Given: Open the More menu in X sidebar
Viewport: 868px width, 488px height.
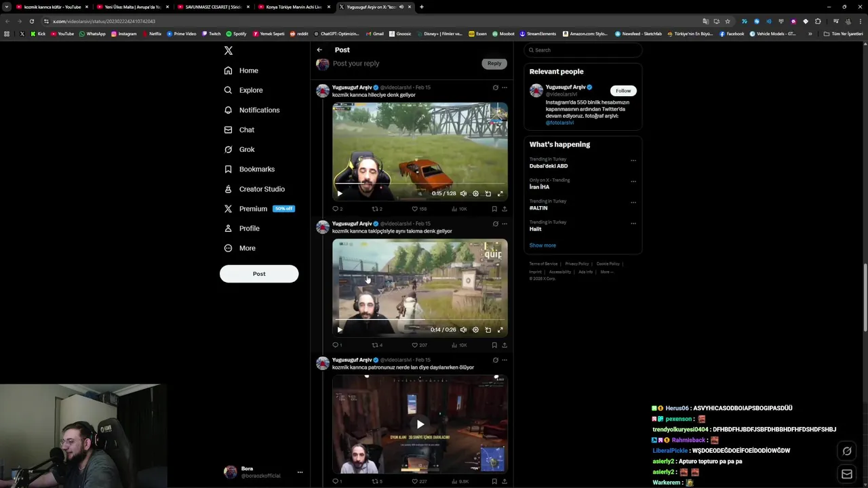Looking at the screenshot, I should [x=240, y=248].
